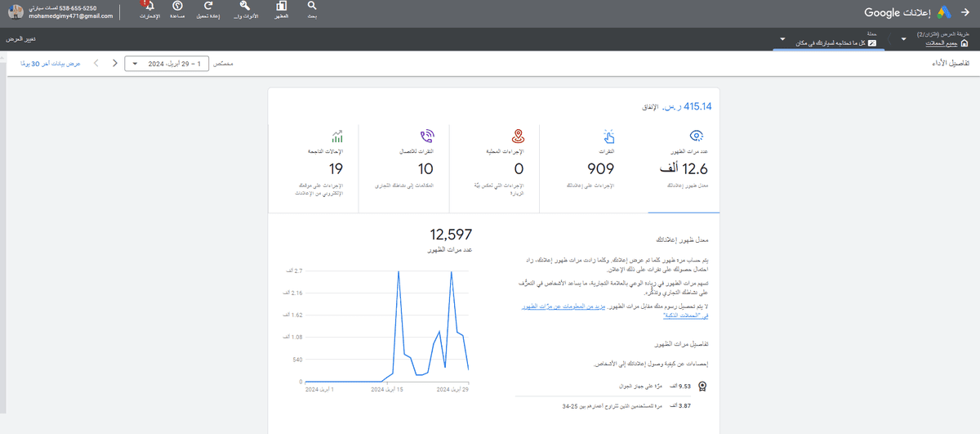Open the tools wrench icon
The height and width of the screenshot is (434, 980).
[244, 7]
